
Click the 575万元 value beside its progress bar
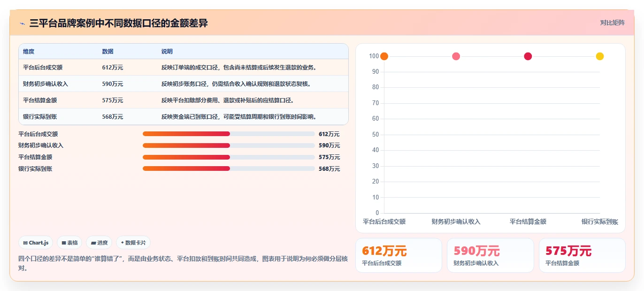329,157
